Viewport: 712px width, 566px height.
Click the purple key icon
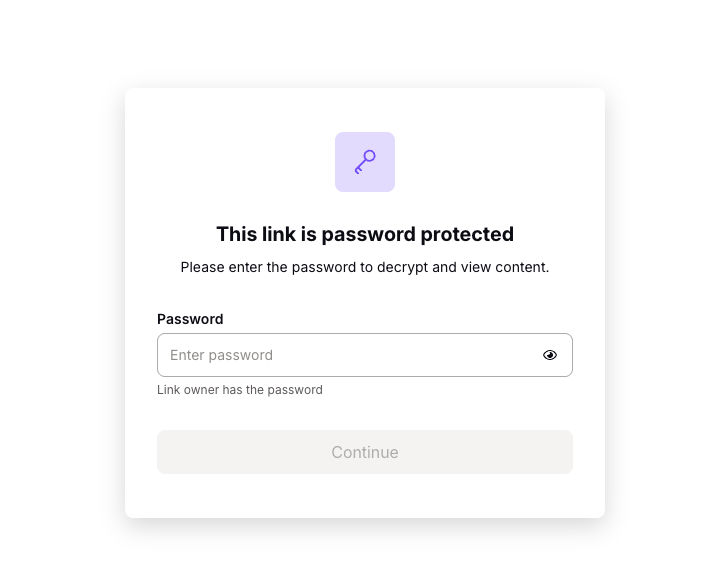365,162
